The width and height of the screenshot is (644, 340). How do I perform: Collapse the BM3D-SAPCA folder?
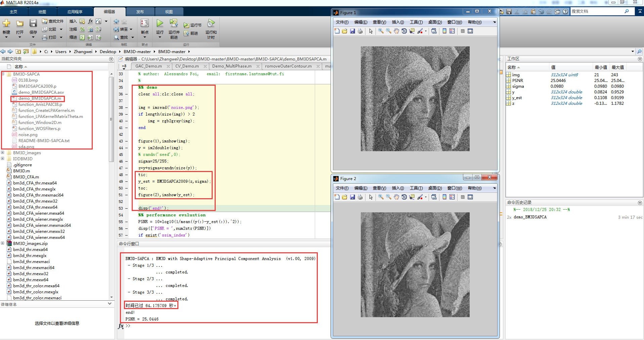click(3, 74)
